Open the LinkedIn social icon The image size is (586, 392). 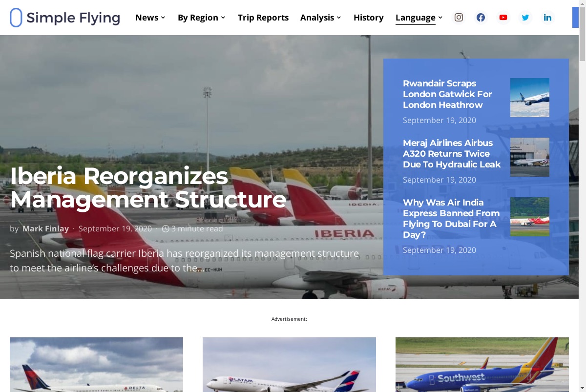click(x=548, y=18)
